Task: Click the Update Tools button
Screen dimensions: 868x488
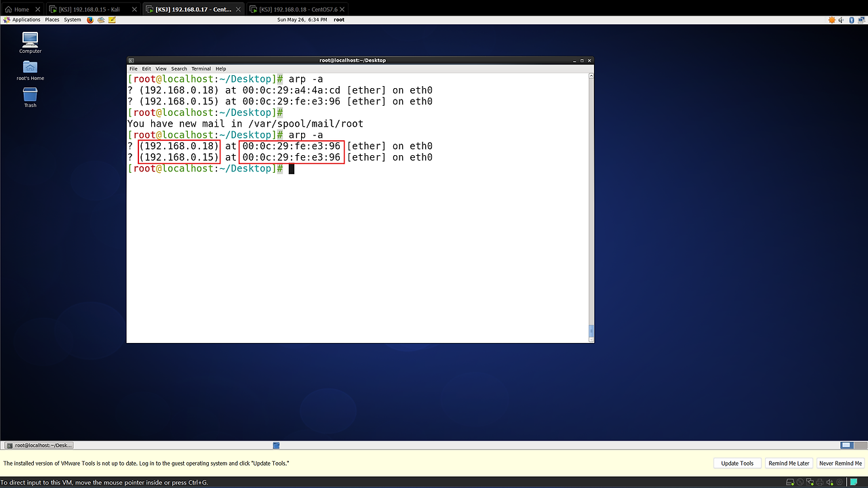Action: 736,463
